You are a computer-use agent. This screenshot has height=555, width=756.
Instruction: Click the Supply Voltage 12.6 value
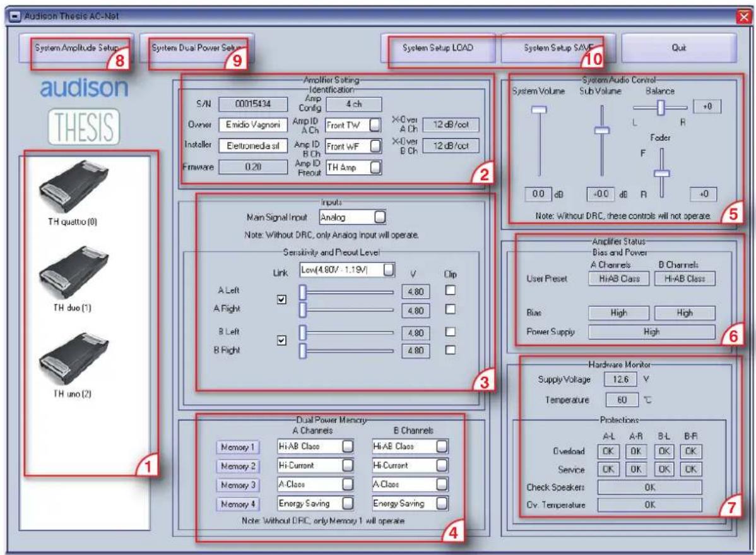pos(620,379)
